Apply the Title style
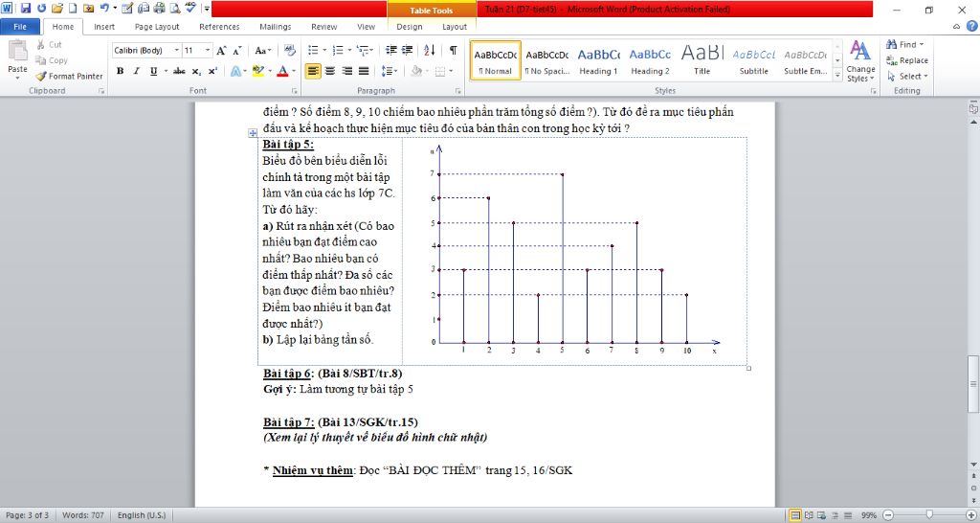The width and height of the screenshot is (980, 523). click(702, 60)
